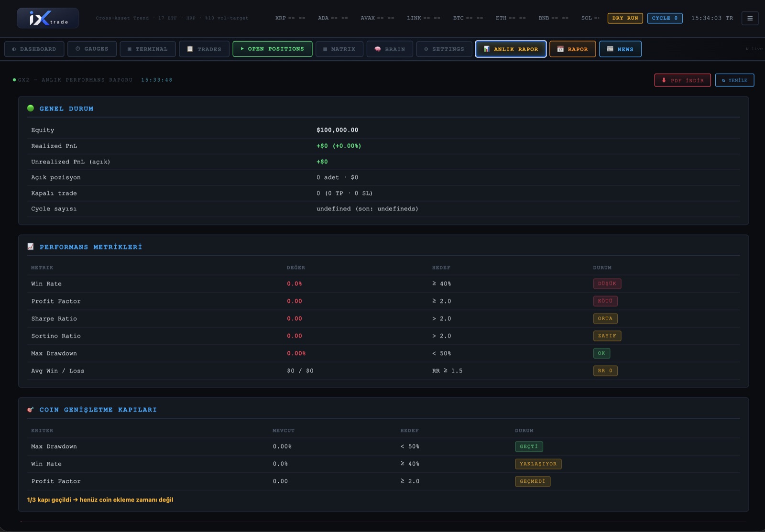This screenshot has height=532, width=765.
Task: Click the RR ≥ 1.5 target value
Action: tap(448, 371)
